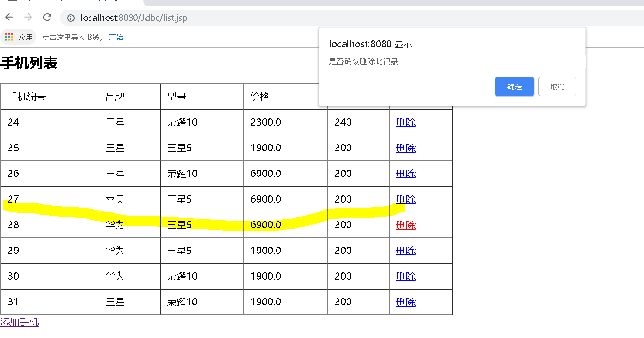Click 删除 link in row 26
Viewport: 644px width, 338px height.
click(x=406, y=174)
